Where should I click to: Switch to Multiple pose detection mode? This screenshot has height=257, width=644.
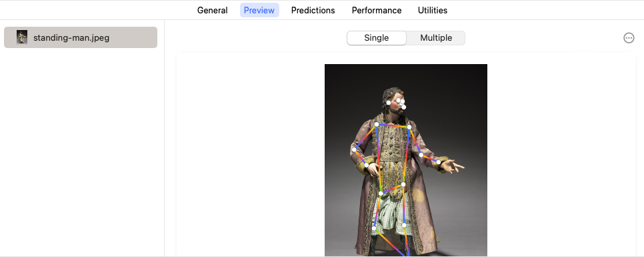[x=436, y=38]
